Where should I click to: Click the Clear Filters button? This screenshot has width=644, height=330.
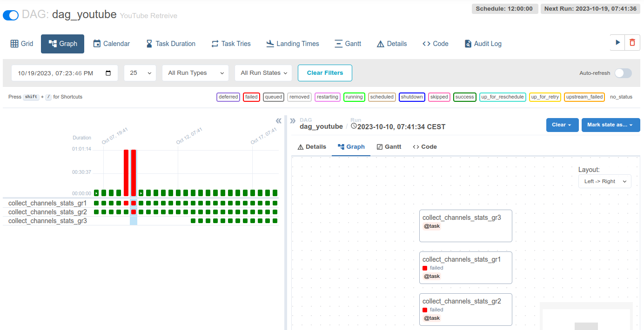[325, 73]
